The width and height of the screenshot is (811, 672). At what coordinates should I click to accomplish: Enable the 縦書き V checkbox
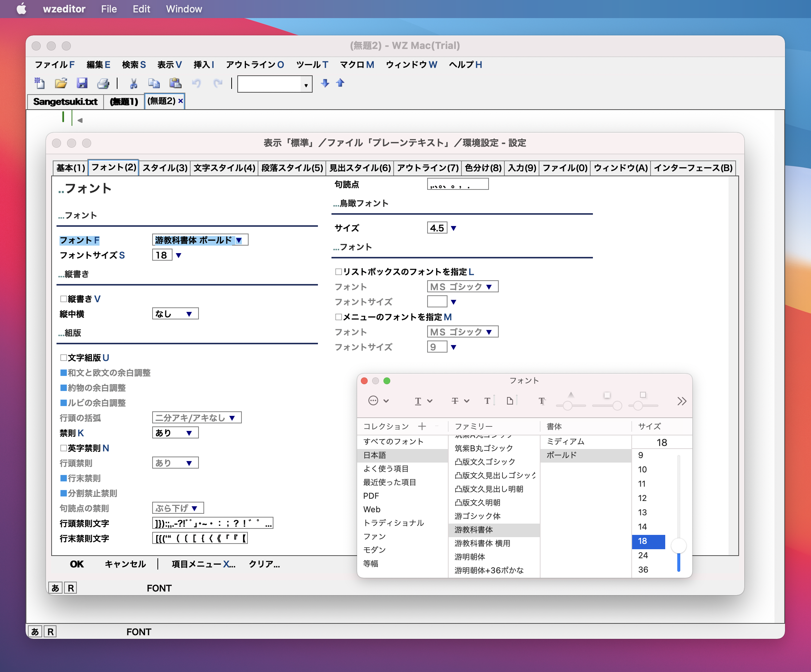coord(64,299)
